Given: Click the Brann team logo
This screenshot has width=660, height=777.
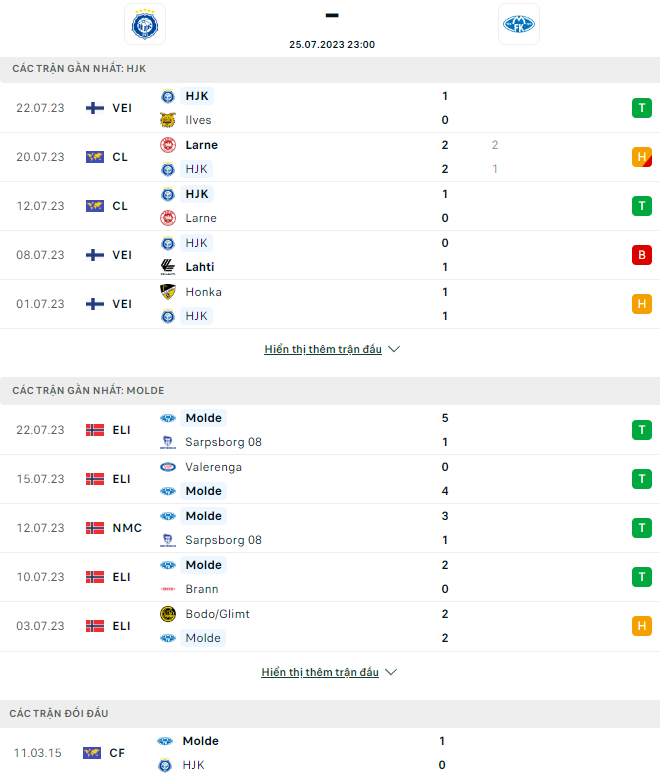Looking at the screenshot, I should pos(168,589).
